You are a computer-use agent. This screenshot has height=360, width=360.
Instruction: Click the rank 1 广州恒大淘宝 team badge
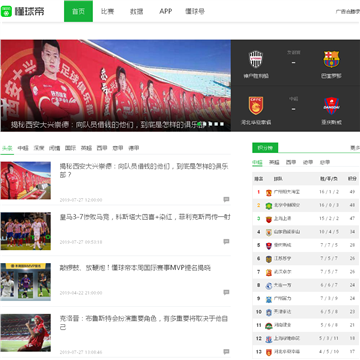[x=269, y=192]
